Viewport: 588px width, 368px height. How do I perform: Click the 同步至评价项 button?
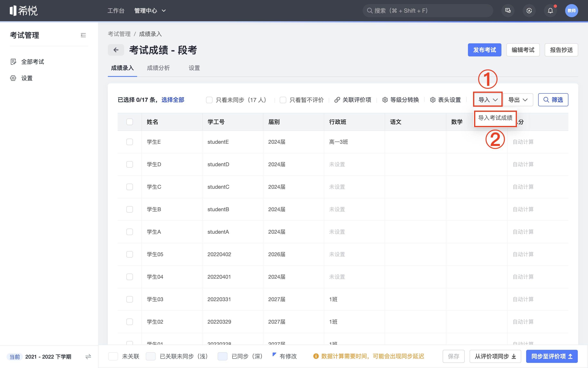coord(552,356)
